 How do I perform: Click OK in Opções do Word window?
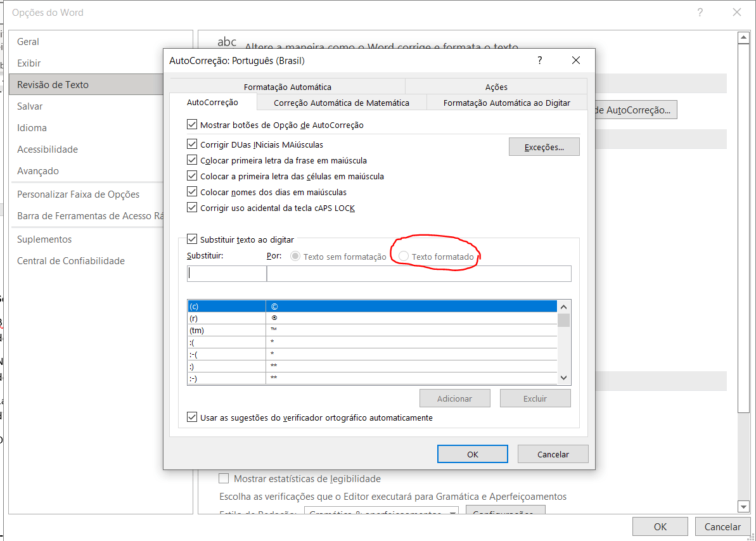coord(660,526)
